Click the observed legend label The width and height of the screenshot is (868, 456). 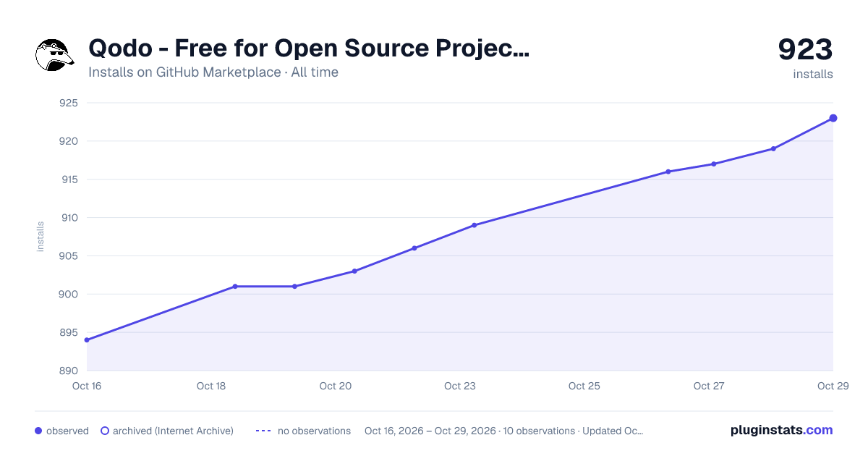point(67,431)
